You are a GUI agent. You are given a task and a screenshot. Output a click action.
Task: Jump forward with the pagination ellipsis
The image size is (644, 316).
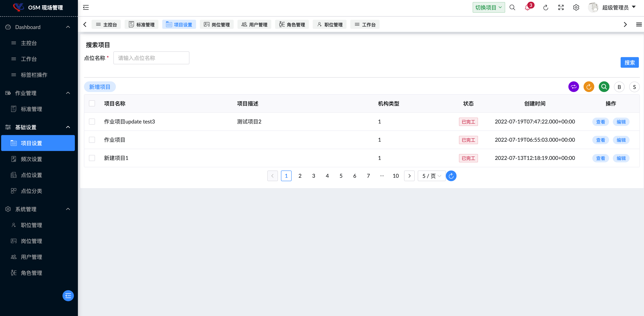[x=382, y=176]
